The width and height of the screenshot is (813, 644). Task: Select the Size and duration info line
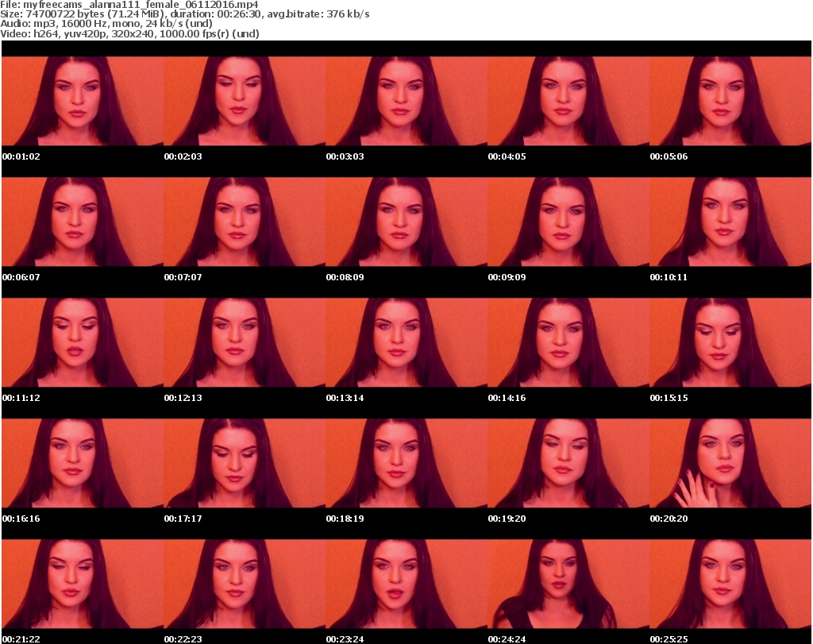(187, 14)
